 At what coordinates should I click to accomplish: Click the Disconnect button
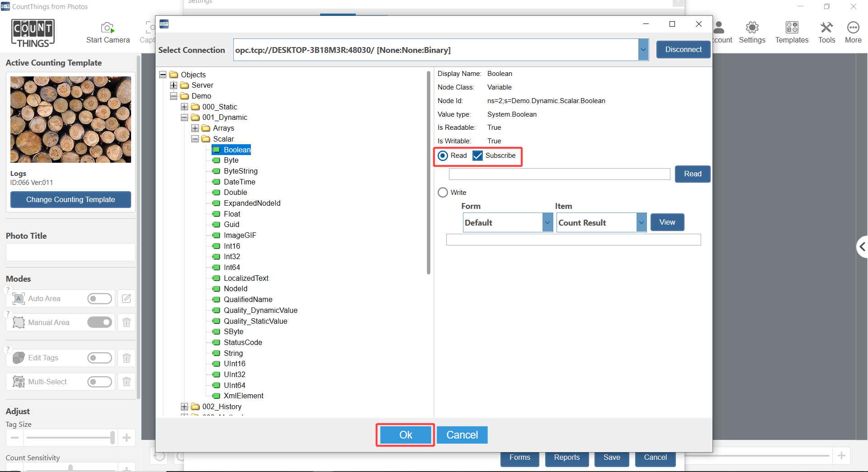click(x=683, y=50)
